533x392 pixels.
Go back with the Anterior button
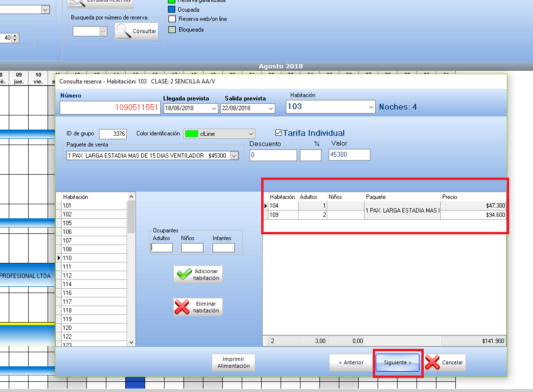[x=351, y=362]
